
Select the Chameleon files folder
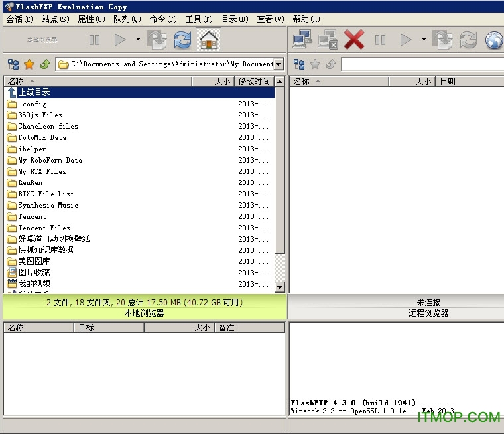(139, 127)
